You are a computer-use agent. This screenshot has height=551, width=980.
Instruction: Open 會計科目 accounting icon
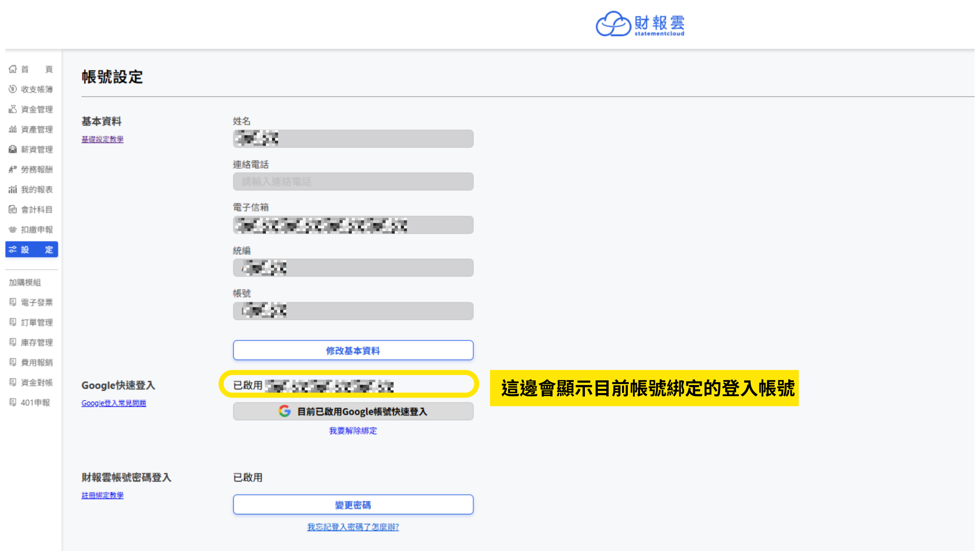pos(13,209)
